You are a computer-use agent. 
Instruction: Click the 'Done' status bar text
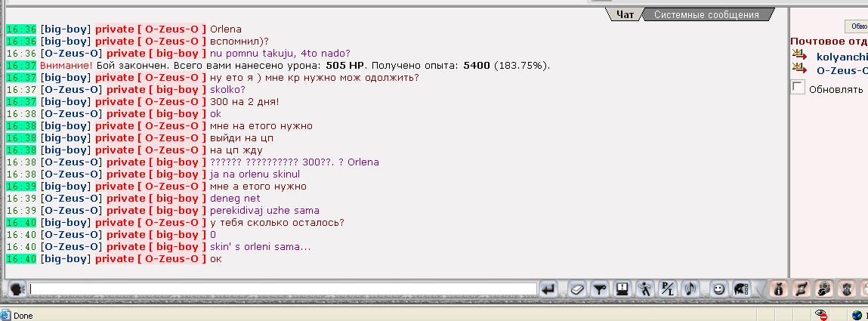23,316
